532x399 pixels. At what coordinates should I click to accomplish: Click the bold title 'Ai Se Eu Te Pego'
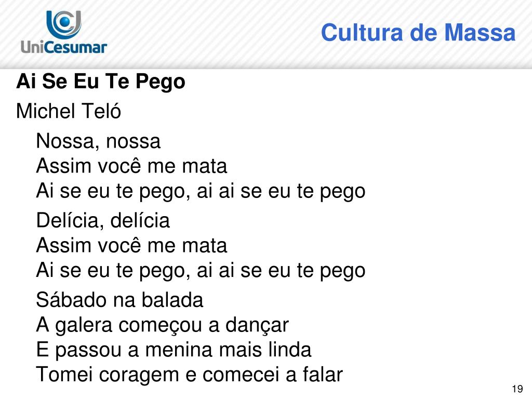coord(101,82)
